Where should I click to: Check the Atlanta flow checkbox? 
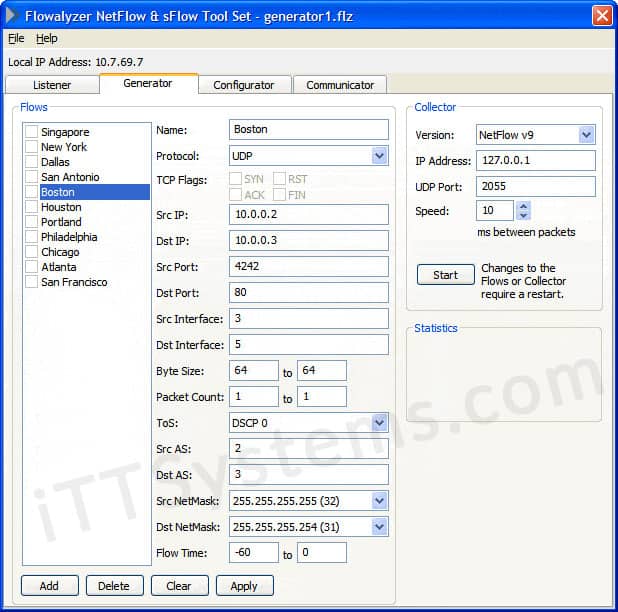pyautogui.click(x=32, y=267)
